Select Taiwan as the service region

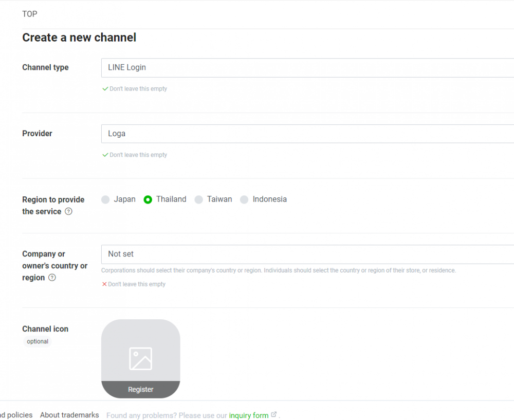[199, 199]
